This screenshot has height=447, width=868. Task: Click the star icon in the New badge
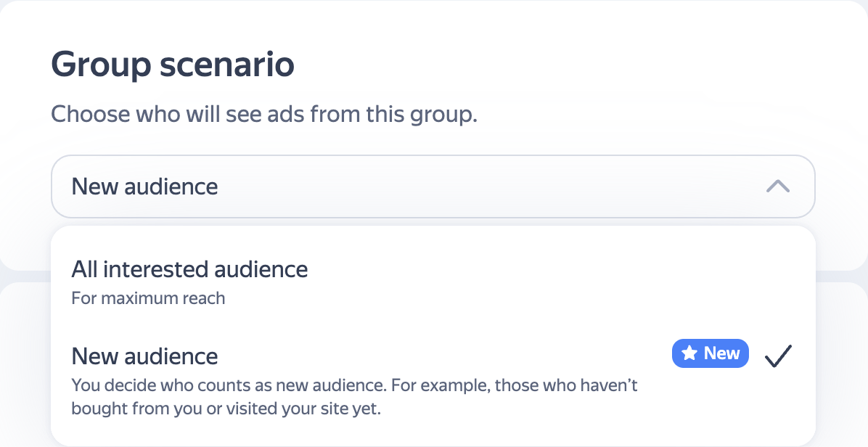(689, 353)
